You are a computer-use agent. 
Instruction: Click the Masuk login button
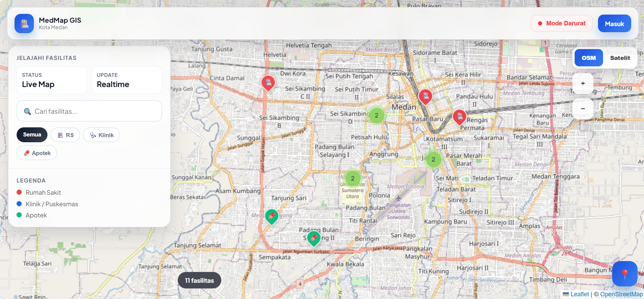[x=614, y=23]
